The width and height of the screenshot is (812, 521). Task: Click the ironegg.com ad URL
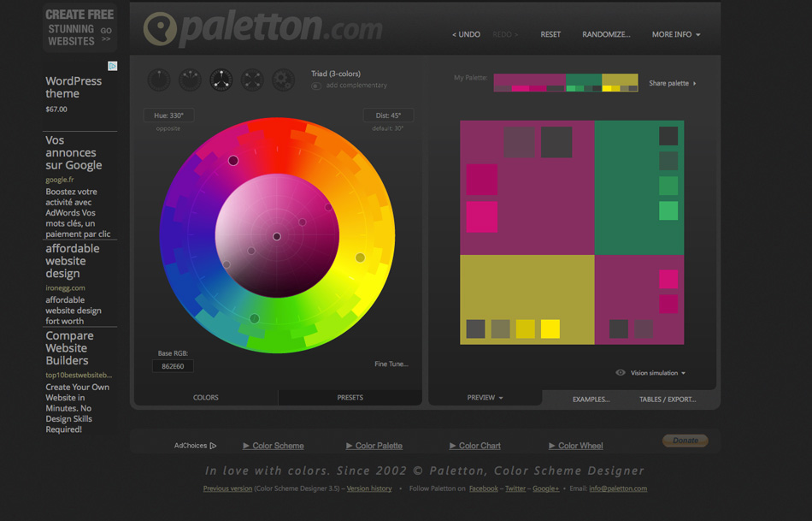click(x=65, y=287)
